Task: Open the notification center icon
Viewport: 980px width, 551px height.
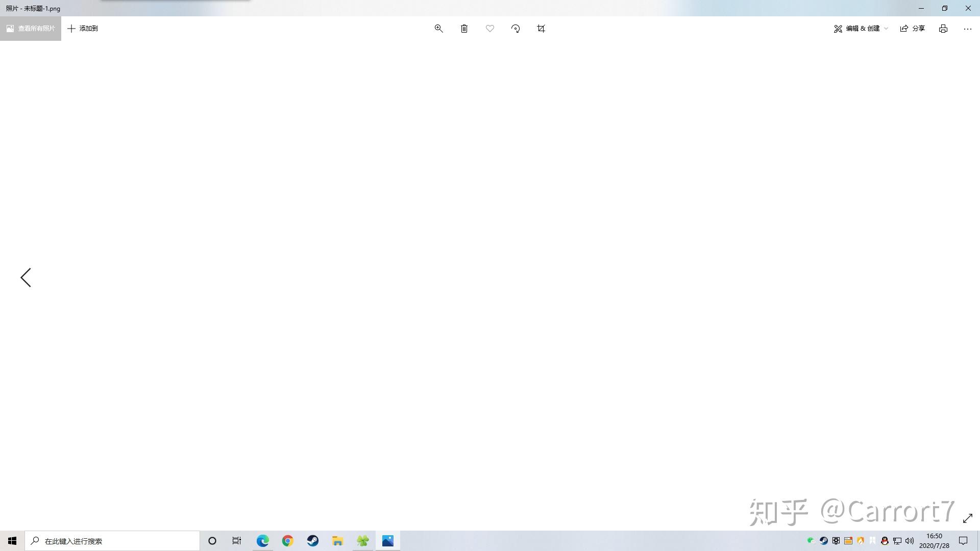Action: pyautogui.click(x=963, y=541)
